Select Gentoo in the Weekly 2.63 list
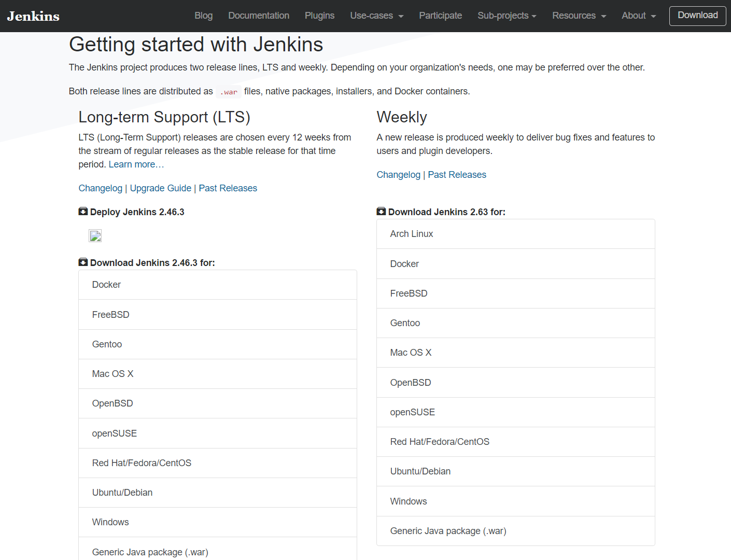 pos(516,323)
